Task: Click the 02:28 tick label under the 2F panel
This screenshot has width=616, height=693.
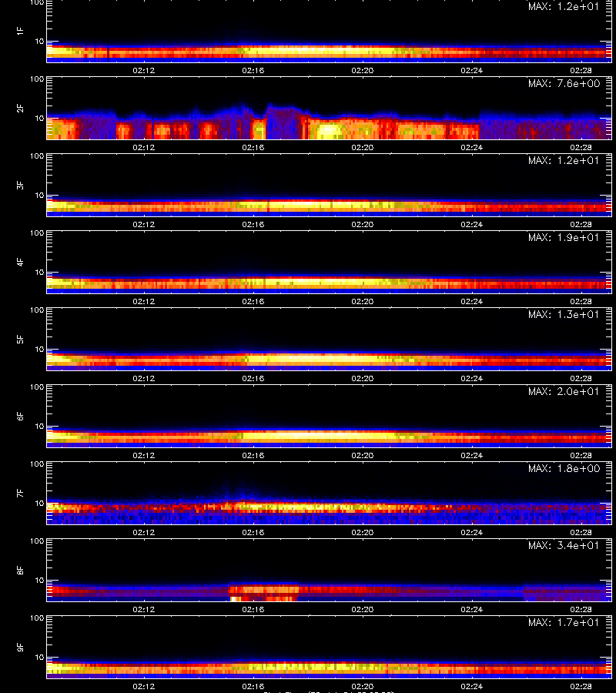Action: 581,147
